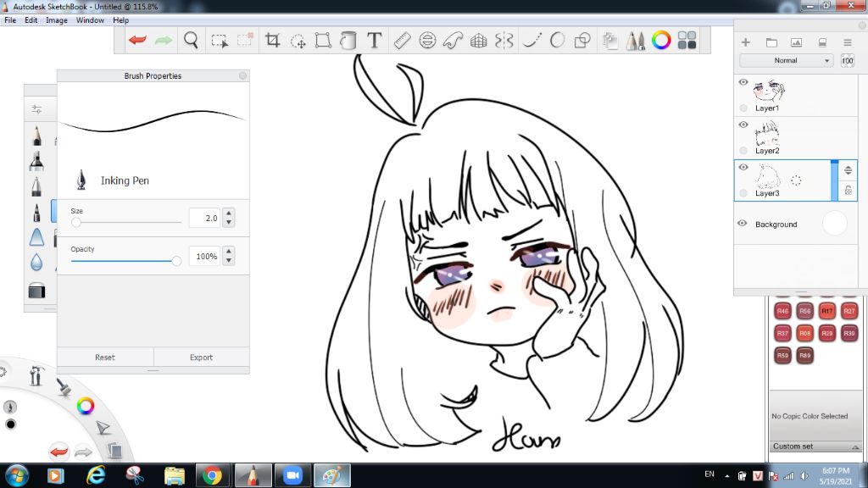
Task: Enable the Ruler guide
Action: tap(402, 40)
